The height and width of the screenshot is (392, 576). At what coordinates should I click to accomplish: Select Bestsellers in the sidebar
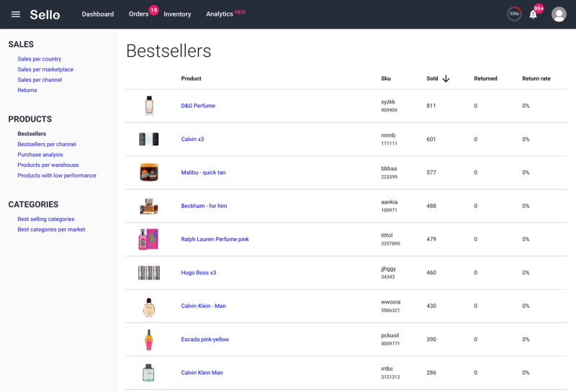(32, 134)
